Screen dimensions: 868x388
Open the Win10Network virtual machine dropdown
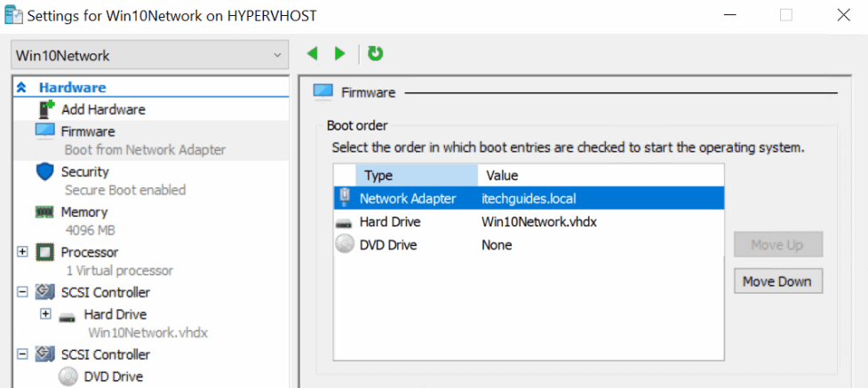click(x=149, y=55)
